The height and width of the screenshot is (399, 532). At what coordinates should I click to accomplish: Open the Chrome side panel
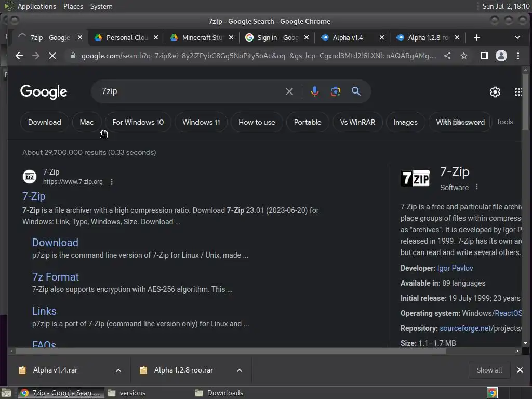[x=485, y=56]
